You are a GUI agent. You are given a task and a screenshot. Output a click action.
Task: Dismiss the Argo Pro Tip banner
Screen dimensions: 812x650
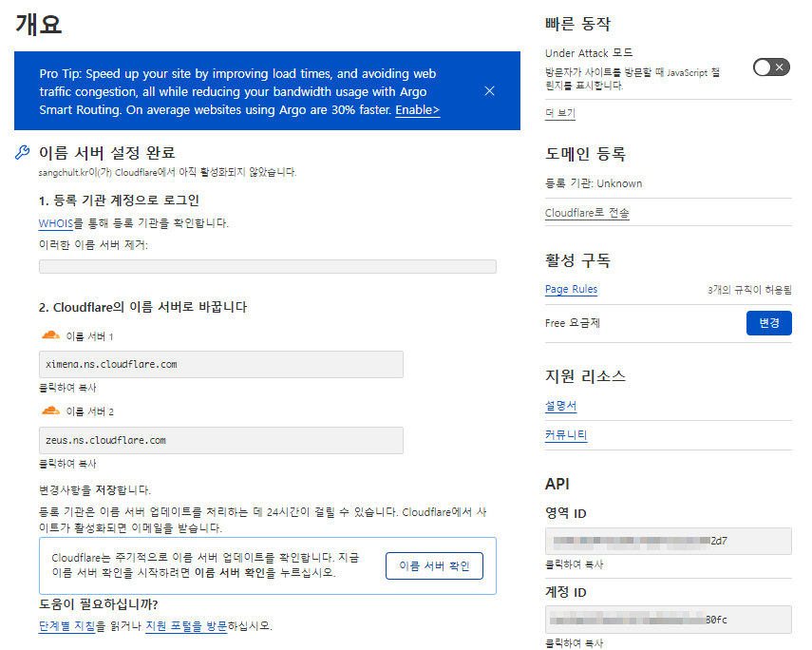coord(489,91)
